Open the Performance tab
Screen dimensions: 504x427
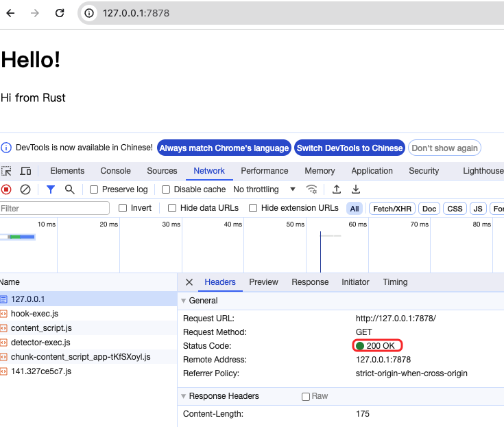coord(265,171)
